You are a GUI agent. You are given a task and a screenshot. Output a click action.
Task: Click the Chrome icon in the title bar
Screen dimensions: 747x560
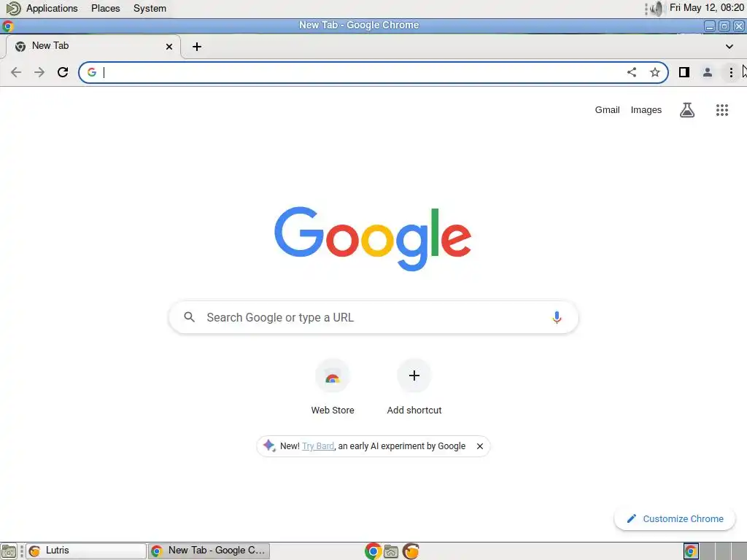pyautogui.click(x=7, y=26)
